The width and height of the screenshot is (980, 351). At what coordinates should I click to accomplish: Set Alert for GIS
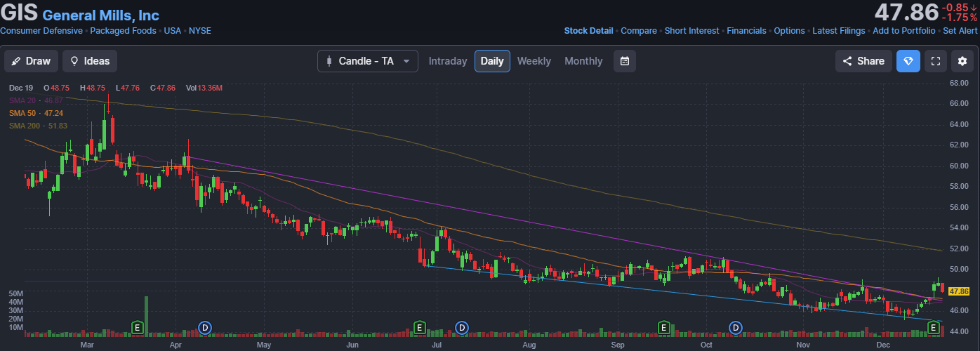(960, 31)
